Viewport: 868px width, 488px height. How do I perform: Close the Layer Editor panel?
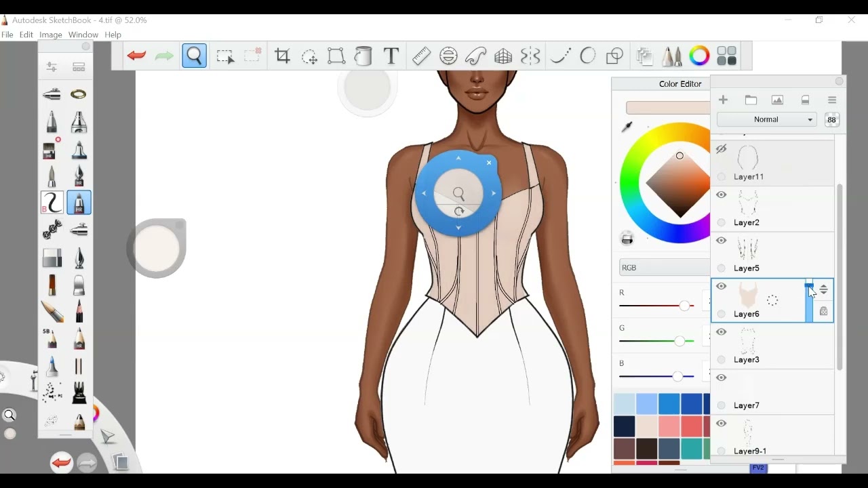(x=840, y=82)
